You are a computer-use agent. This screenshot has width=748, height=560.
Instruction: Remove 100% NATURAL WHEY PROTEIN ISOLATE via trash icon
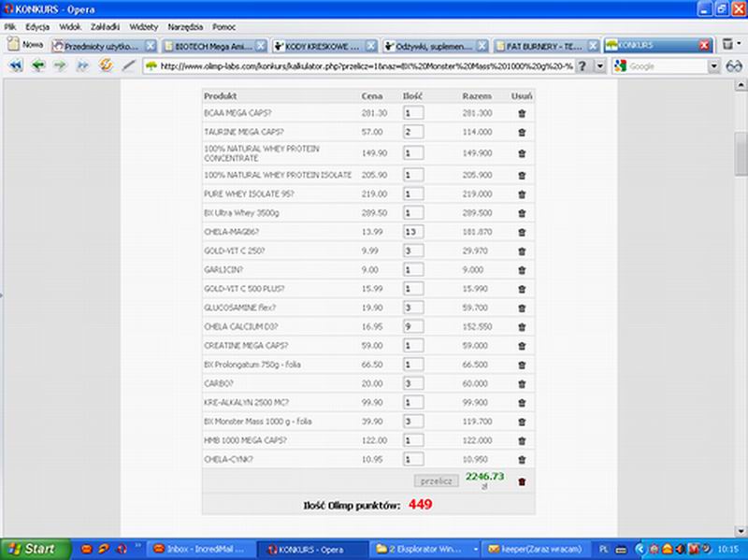point(522,176)
